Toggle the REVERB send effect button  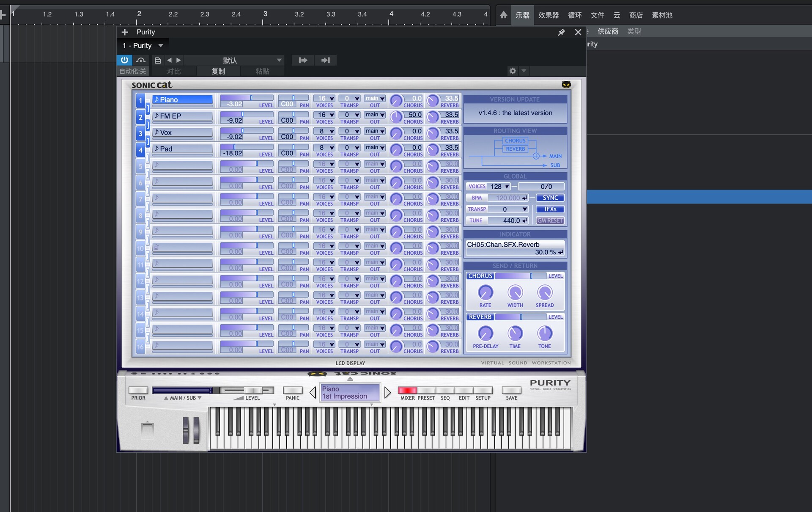[x=480, y=317]
